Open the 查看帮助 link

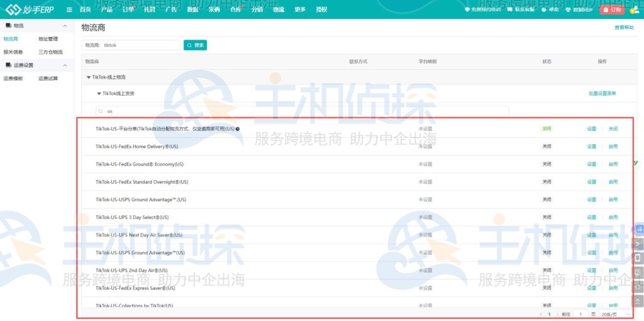[x=624, y=28]
